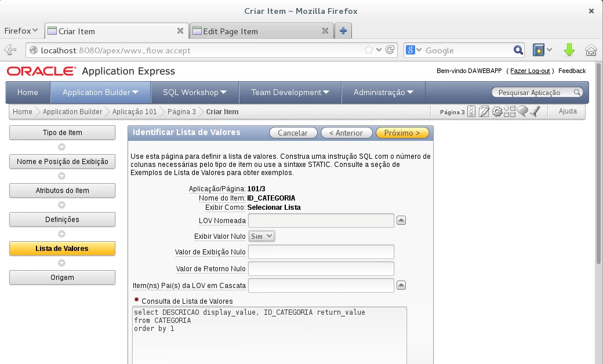Expand the Item Pai da LOV picker arrow
Screen dimensions: 603x364
pyautogui.click(x=401, y=285)
